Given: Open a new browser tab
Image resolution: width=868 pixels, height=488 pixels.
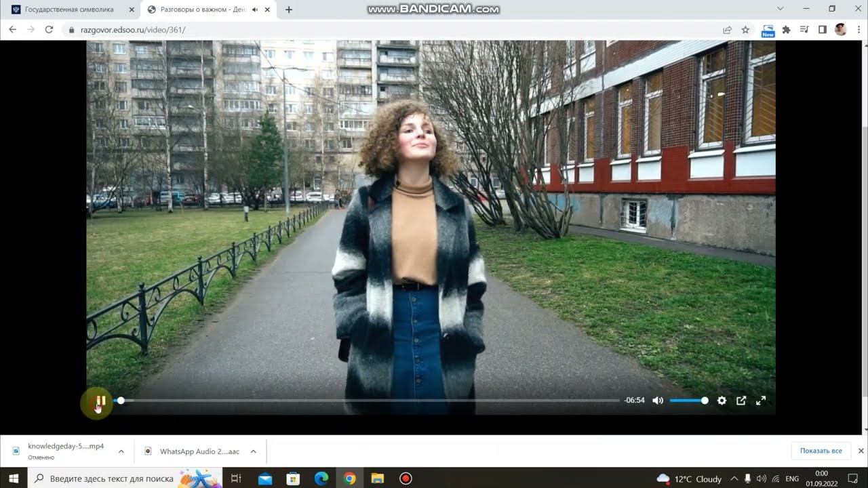Looking at the screenshot, I should click(x=289, y=9).
